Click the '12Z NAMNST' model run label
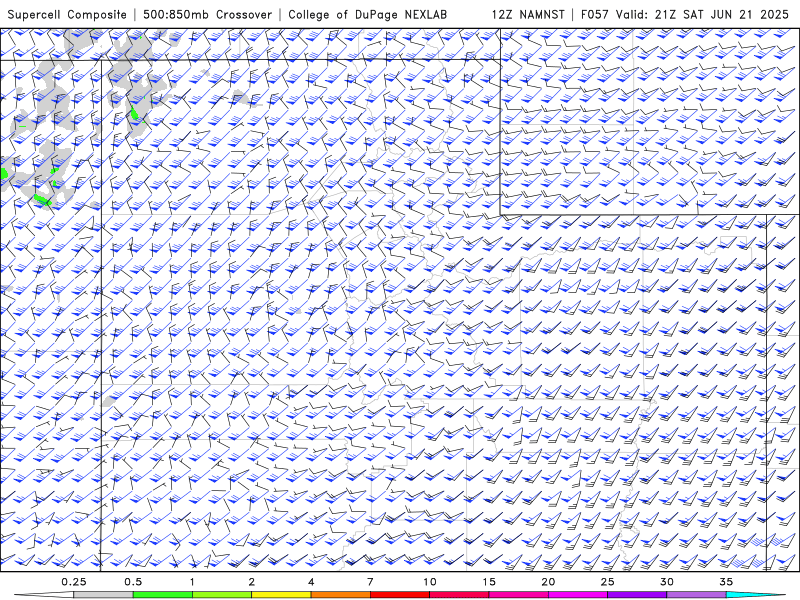The image size is (800, 600). (x=528, y=14)
